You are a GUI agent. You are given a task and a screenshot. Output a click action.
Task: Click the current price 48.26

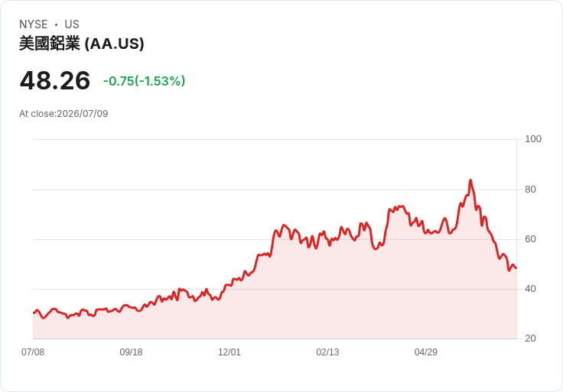coord(55,80)
